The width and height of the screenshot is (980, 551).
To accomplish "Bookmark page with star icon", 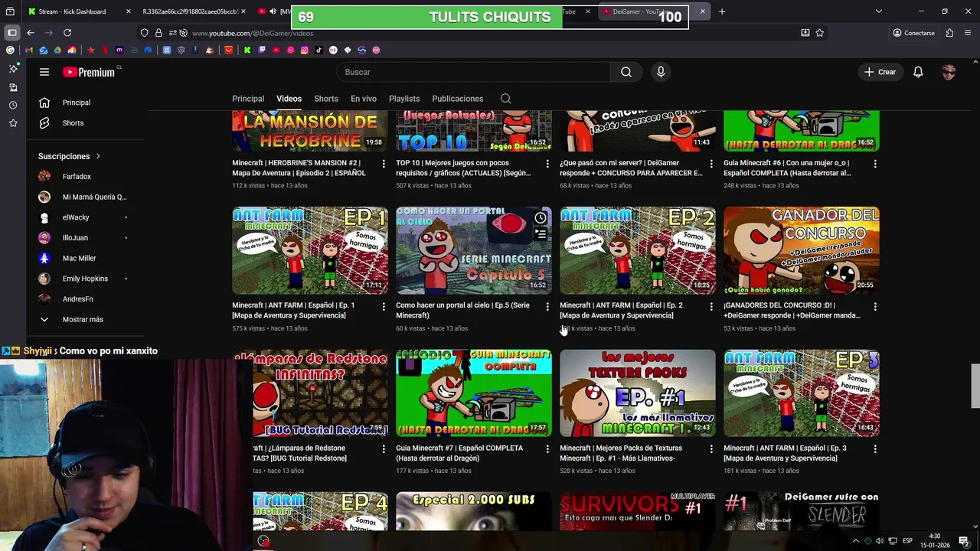I will [820, 33].
